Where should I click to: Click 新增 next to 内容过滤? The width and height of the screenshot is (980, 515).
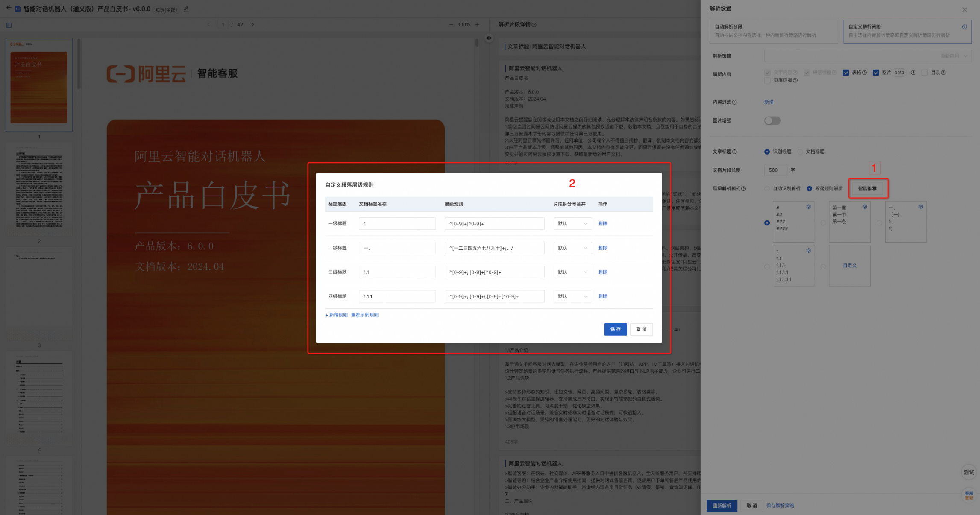769,102
